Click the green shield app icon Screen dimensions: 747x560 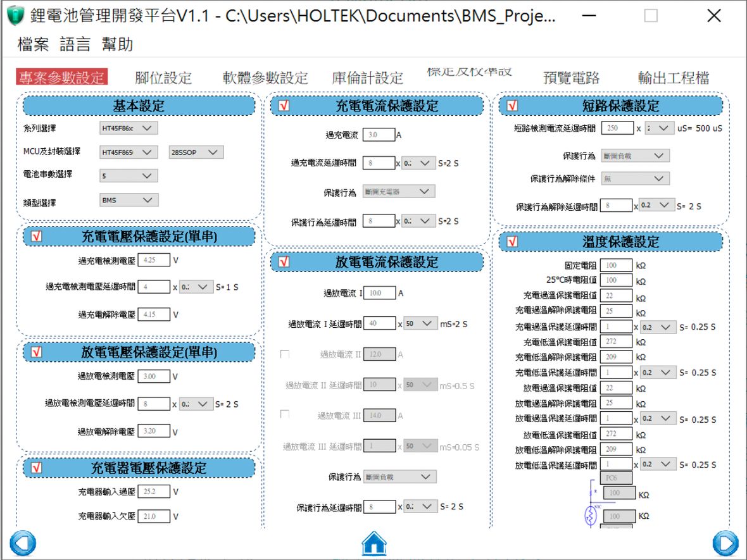(16, 15)
